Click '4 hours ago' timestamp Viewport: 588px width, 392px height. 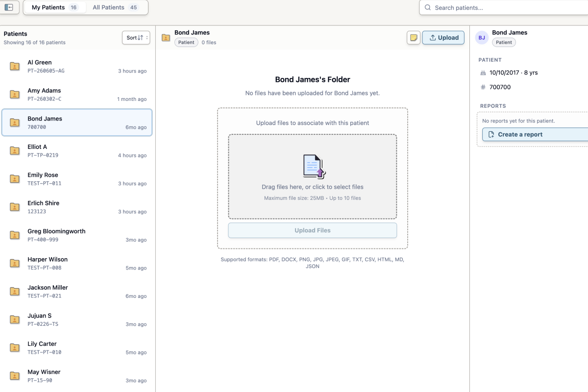click(x=132, y=156)
